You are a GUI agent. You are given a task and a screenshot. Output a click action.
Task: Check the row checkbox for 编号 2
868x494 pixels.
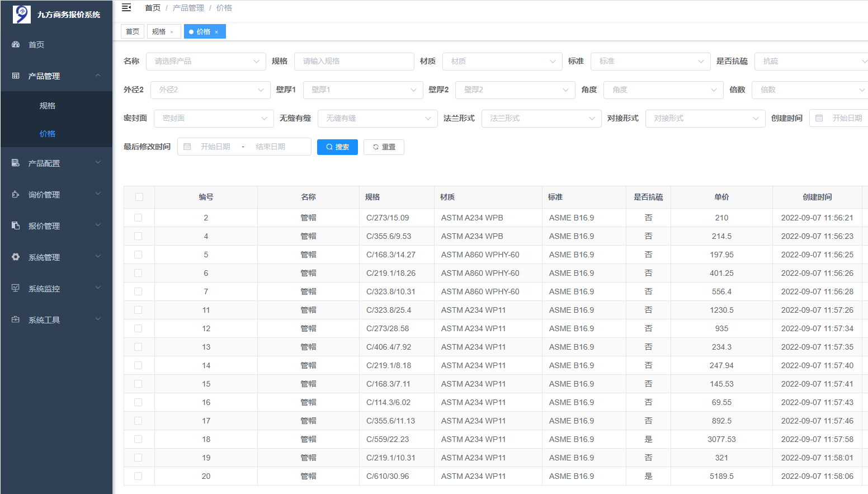pos(138,218)
